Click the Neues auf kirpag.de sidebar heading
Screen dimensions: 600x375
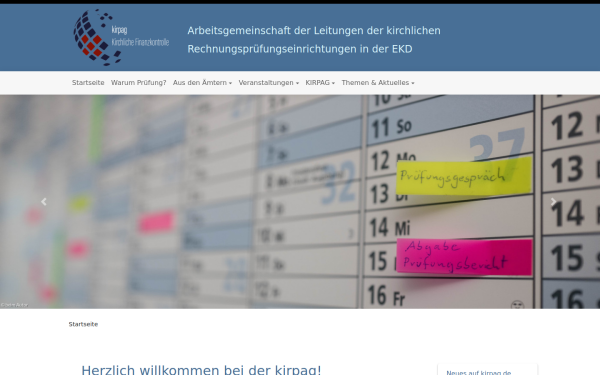click(x=479, y=372)
